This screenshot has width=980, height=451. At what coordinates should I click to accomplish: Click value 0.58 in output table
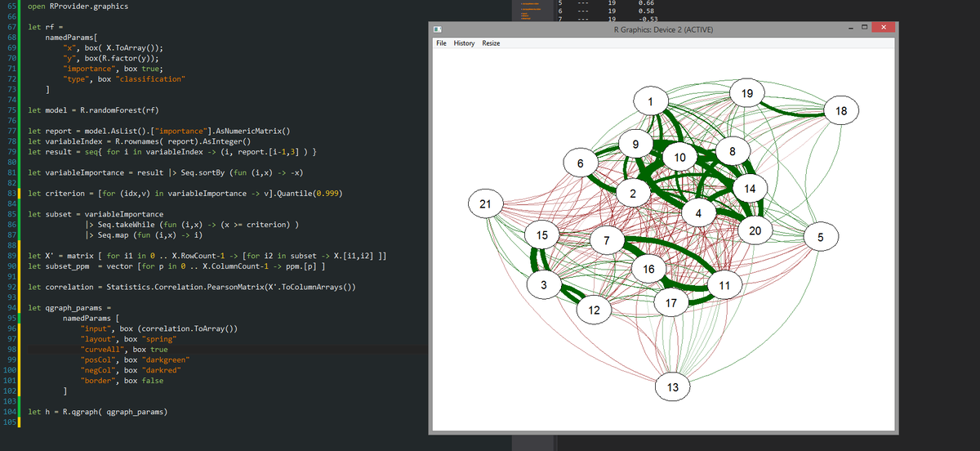click(646, 11)
